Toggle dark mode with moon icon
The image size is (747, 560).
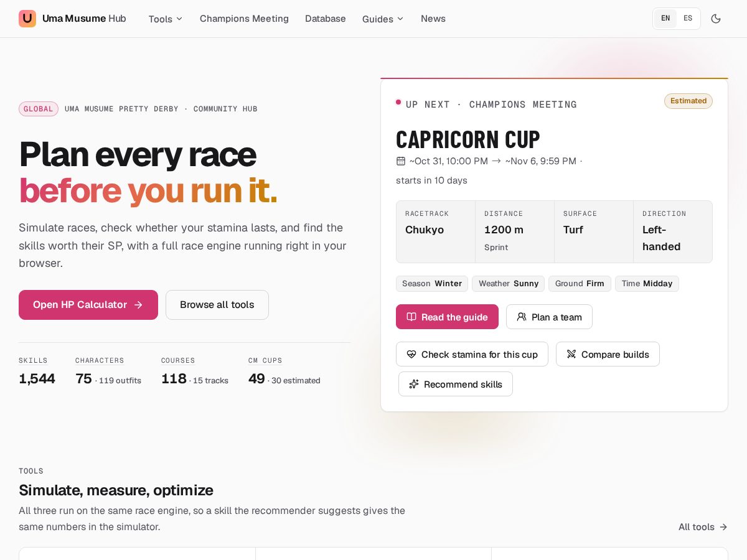(716, 19)
